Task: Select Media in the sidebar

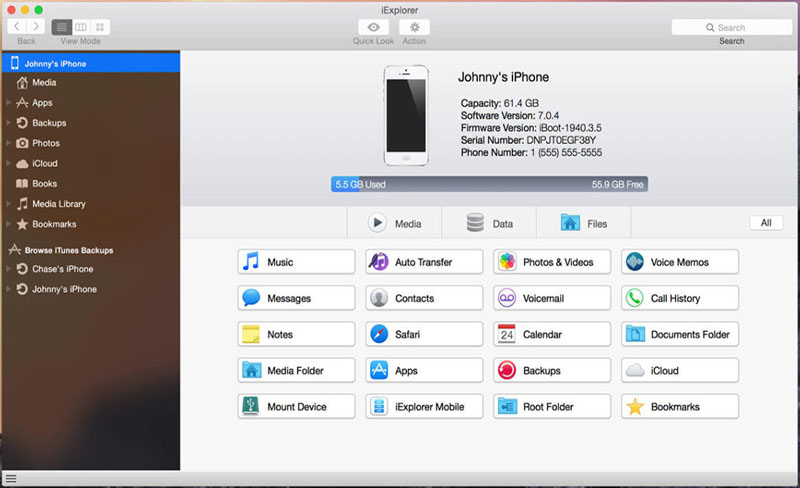Action: (91, 83)
